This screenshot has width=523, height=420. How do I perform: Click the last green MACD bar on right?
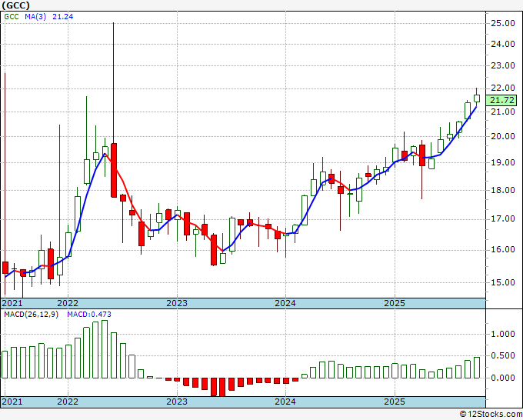[477, 368]
